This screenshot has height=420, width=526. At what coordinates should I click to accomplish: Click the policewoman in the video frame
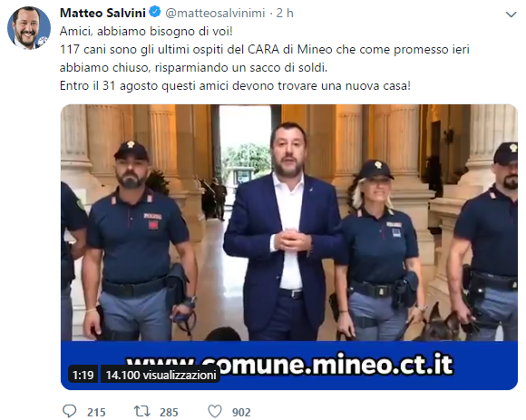click(378, 250)
